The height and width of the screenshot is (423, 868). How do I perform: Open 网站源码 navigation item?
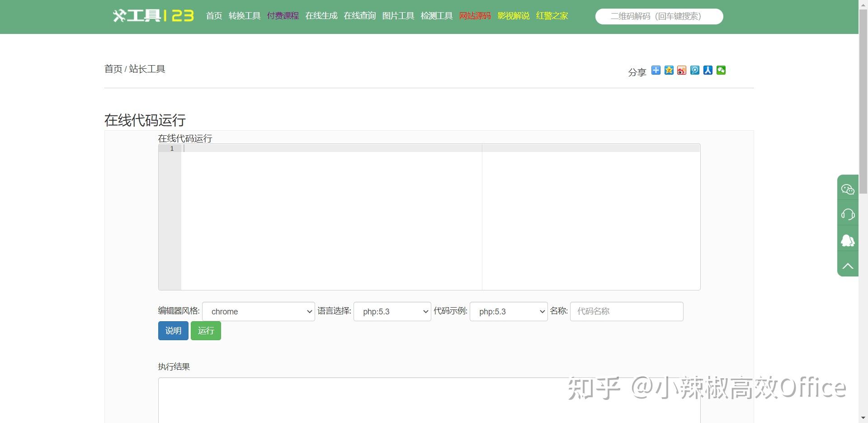(475, 16)
